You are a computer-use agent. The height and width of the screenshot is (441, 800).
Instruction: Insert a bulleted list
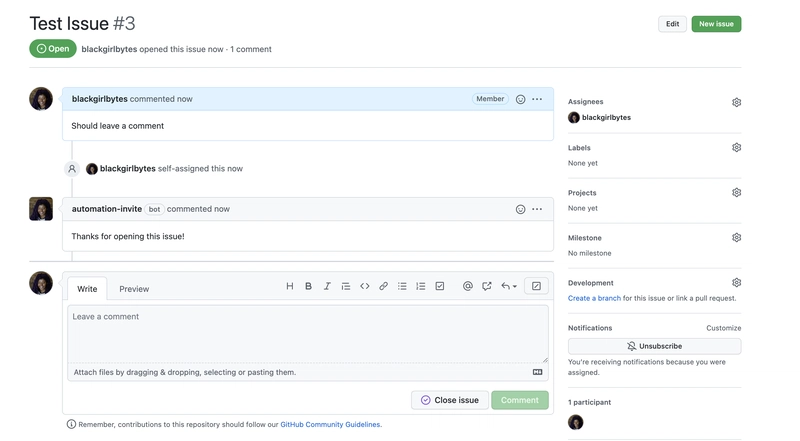pos(402,287)
